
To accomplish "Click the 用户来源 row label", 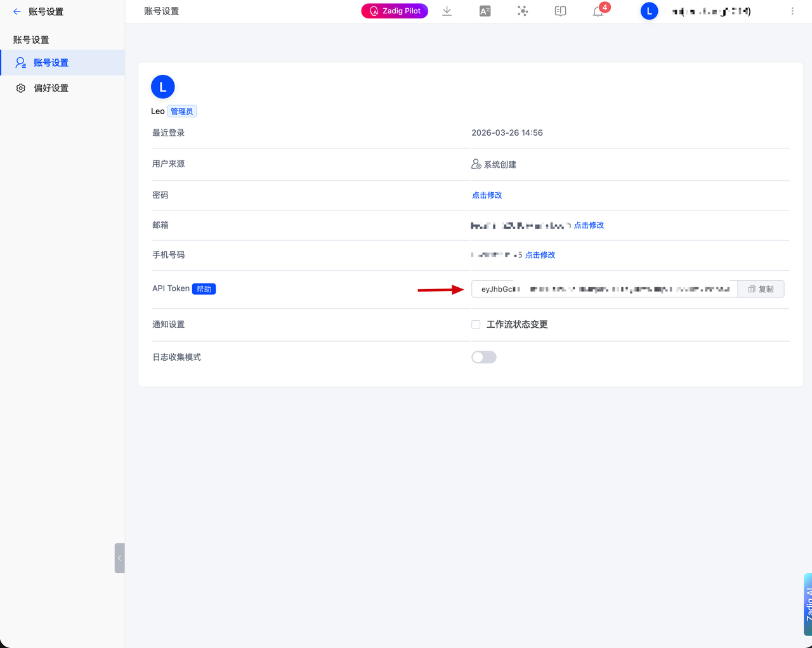I will pyautogui.click(x=169, y=164).
